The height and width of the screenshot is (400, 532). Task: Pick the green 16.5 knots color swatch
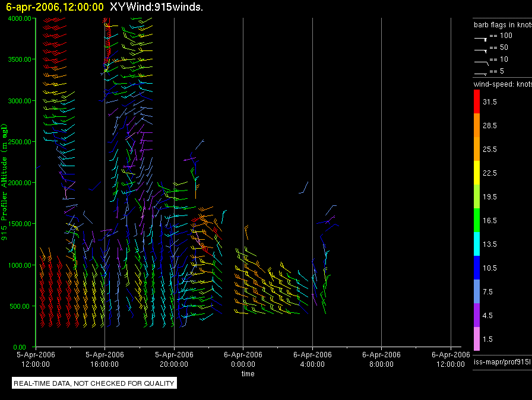coord(476,220)
